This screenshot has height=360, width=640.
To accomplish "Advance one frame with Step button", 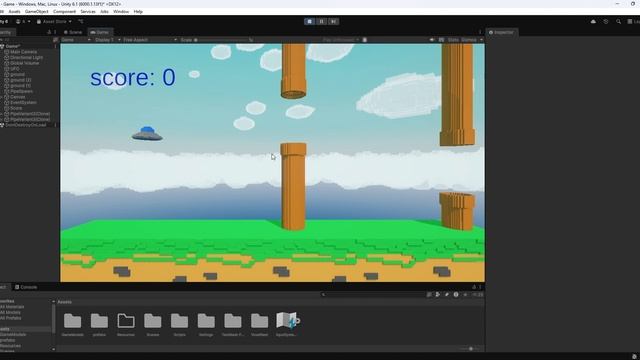I will click(333, 21).
